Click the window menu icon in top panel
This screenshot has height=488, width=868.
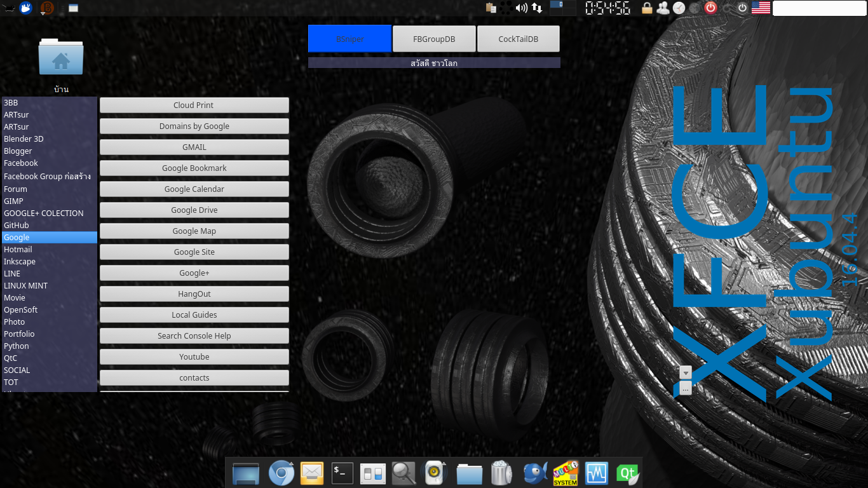pyautogui.click(x=73, y=8)
